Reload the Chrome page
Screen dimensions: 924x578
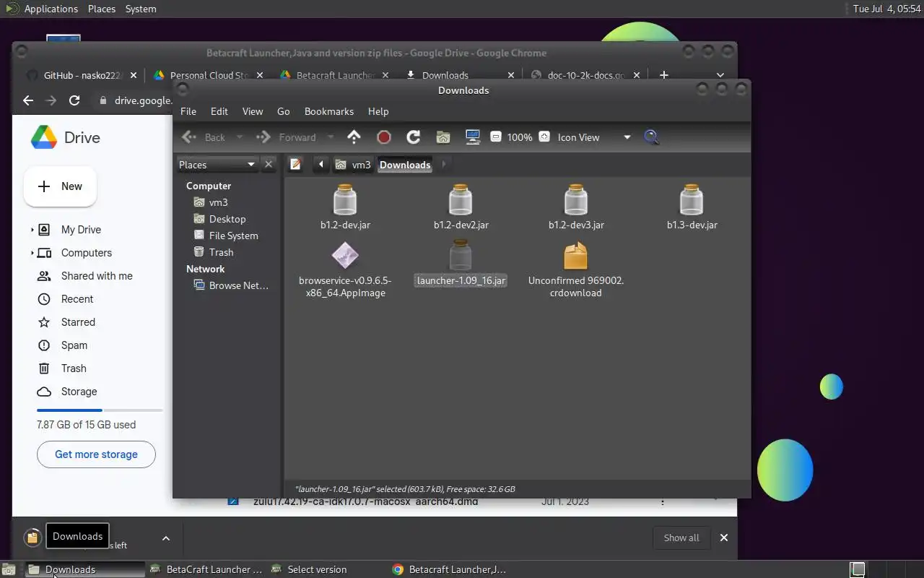(x=74, y=100)
